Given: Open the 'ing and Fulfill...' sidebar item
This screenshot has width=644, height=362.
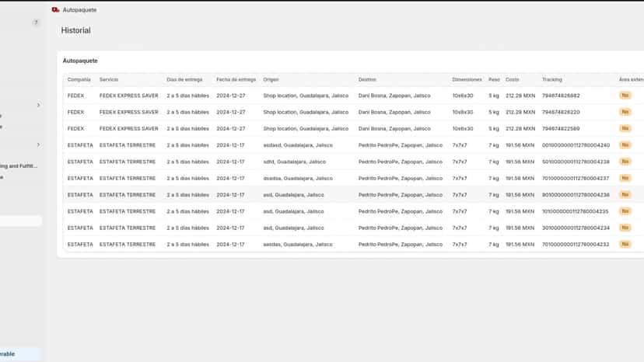Looking at the screenshot, I should 19,165.
